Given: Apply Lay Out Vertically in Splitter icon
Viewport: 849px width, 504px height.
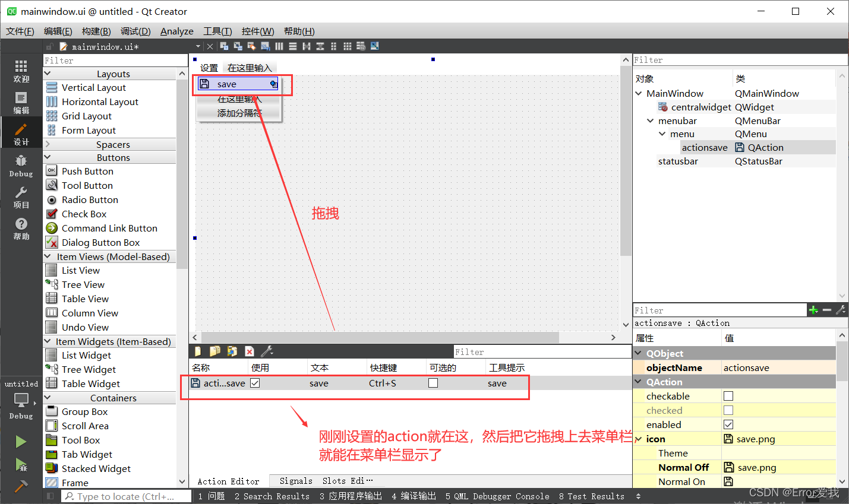Looking at the screenshot, I should (x=320, y=46).
